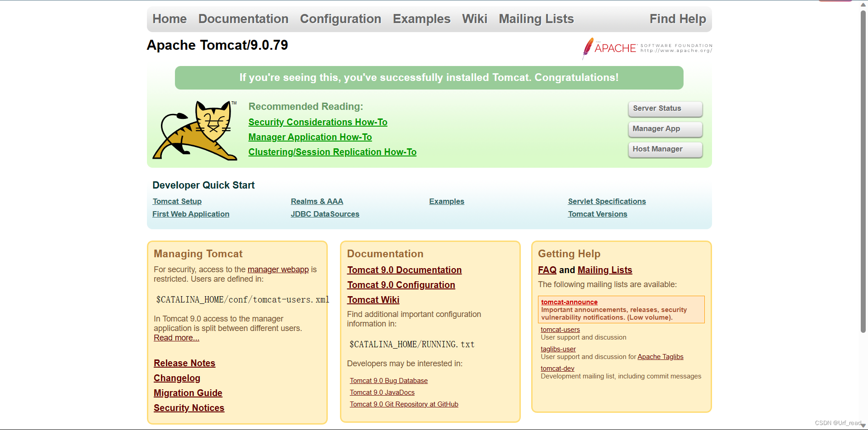Image resolution: width=868 pixels, height=430 pixels.
Task: Open Tomcat 9.0 Documentation link
Action: pos(404,270)
